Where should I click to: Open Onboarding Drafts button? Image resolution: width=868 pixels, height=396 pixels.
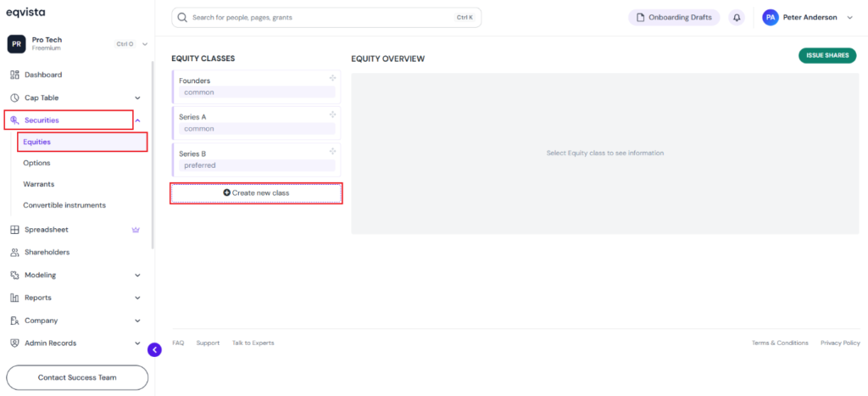tap(674, 18)
